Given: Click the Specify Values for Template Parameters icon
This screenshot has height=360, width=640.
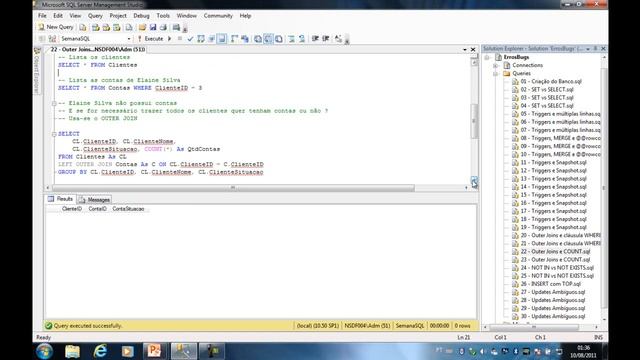Looking at the screenshot, I should (338, 39).
